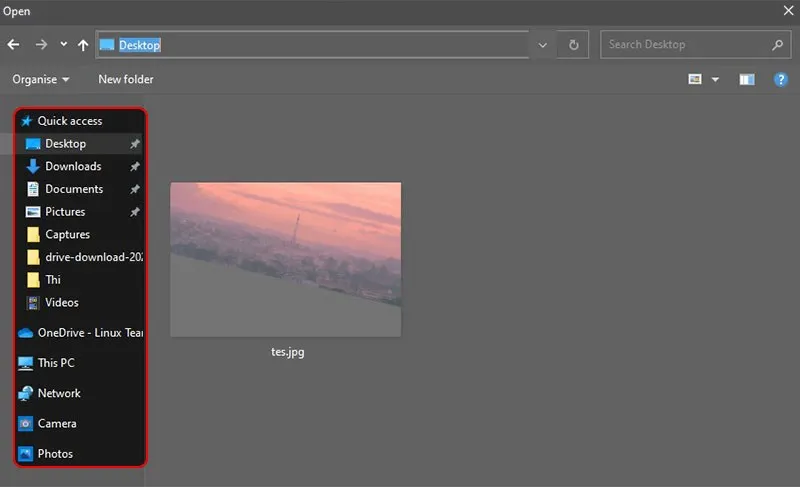
Task: Click the search magnifier icon
Action: coord(777,45)
